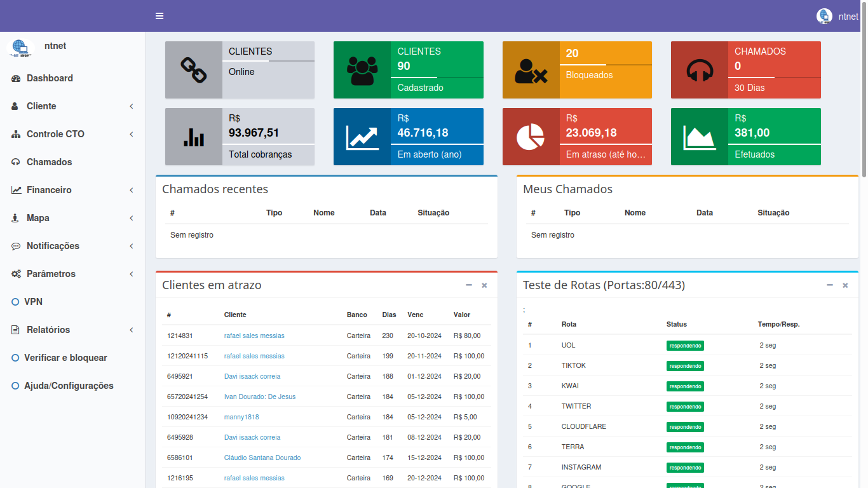The image size is (868, 488).
Task: Click the page vertical scrollbar thumb
Action: (864, 89)
